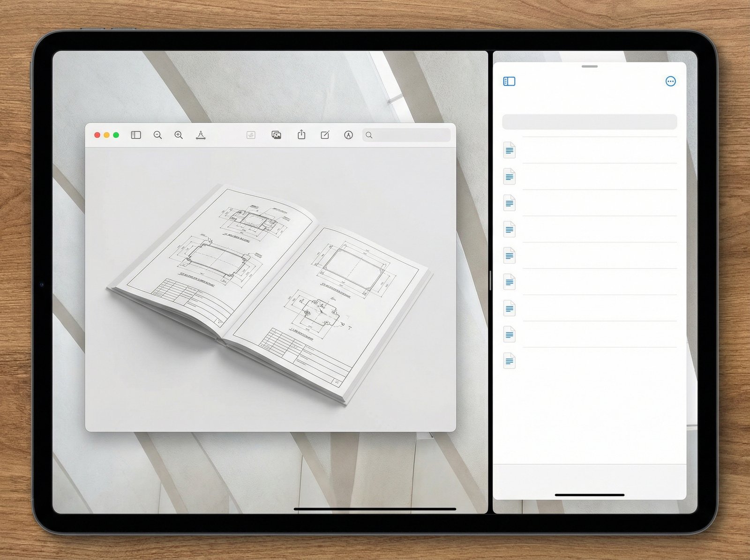Open the More options ellipsis menu
This screenshot has height=560, width=750.
(x=671, y=82)
